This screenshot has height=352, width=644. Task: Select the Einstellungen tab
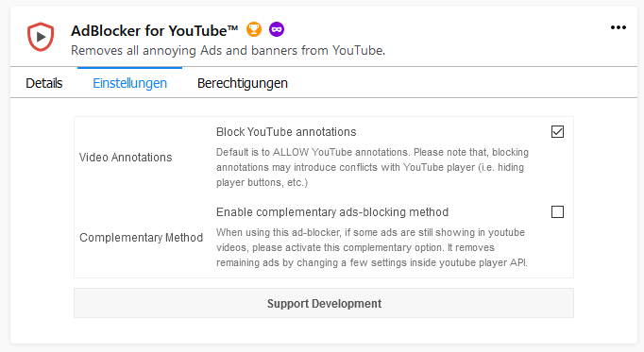click(x=129, y=83)
